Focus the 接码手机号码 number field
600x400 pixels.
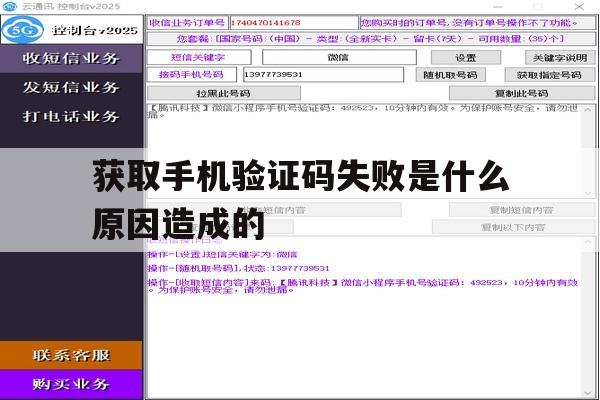tap(323, 74)
